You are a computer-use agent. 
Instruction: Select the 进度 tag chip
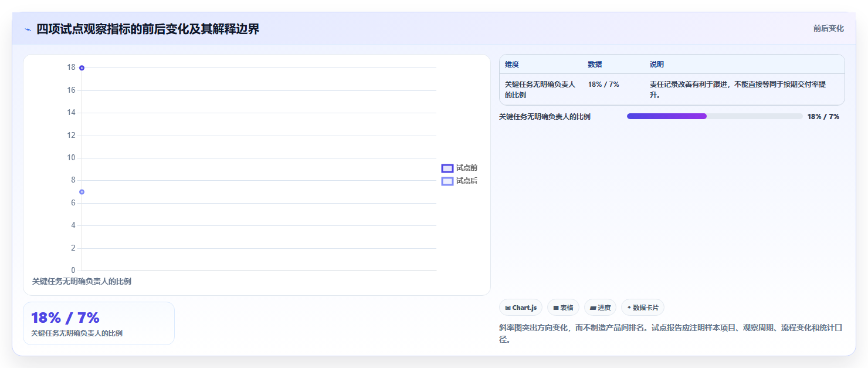600,308
